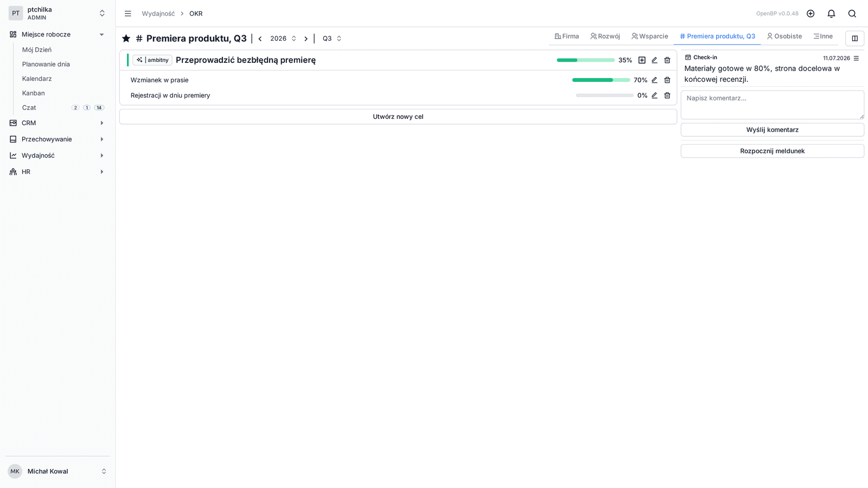Click the Check-in calendar icon

pos(688,57)
